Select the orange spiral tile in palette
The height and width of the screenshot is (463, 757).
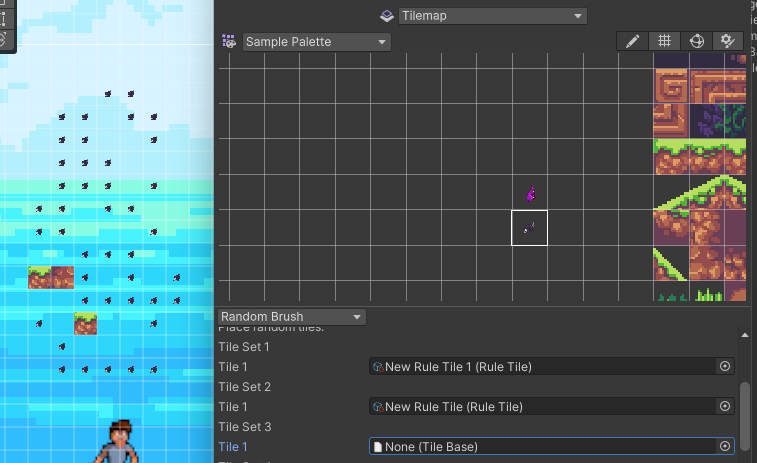[x=671, y=86]
